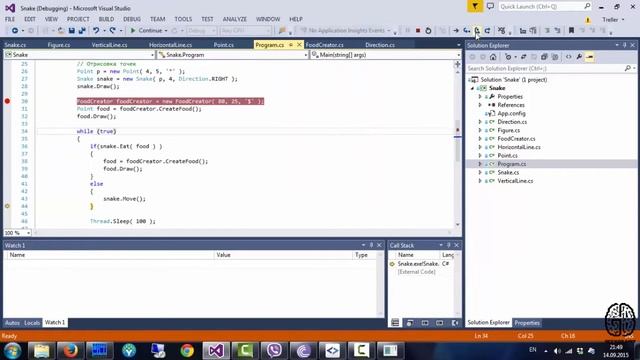Viewport: 640px width, 360px height.
Task: Click the Save icon in the toolbar
Action: (x=71, y=31)
